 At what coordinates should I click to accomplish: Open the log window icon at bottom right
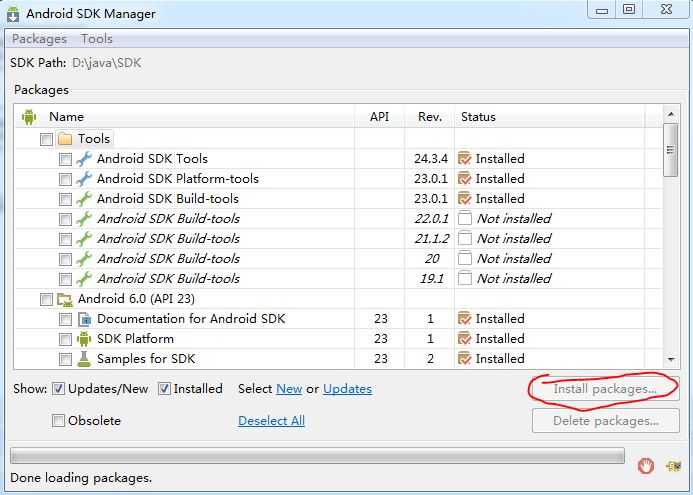coord(673,466)
